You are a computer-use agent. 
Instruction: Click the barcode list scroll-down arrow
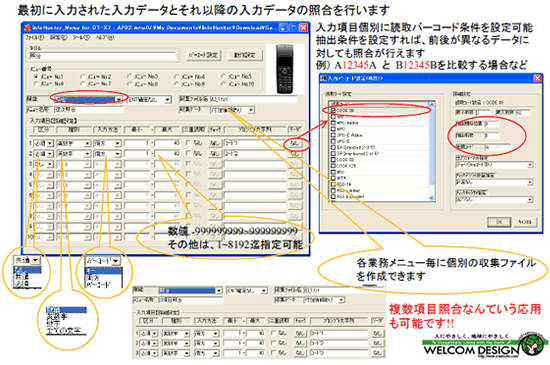click(x=431, y=198)
